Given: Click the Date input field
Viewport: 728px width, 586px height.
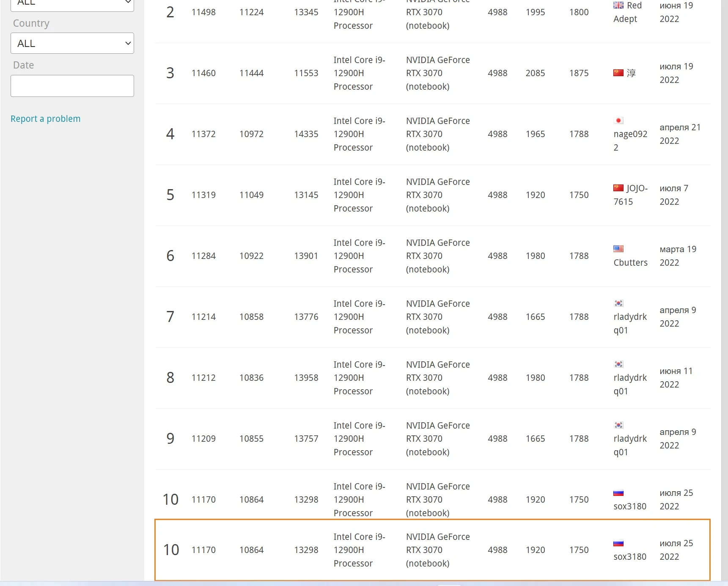Looking at the screenshot, I should 72,86.
